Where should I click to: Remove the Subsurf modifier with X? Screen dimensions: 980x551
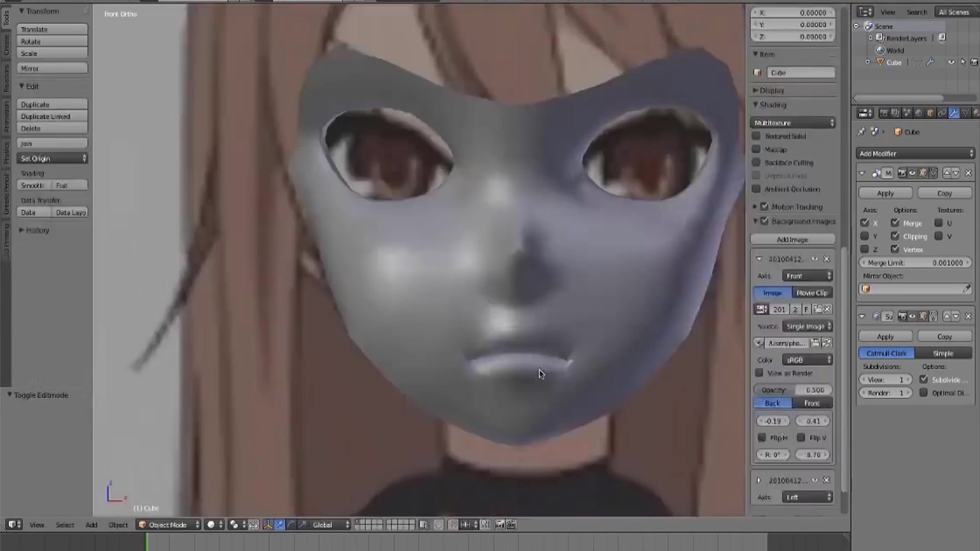968,317
